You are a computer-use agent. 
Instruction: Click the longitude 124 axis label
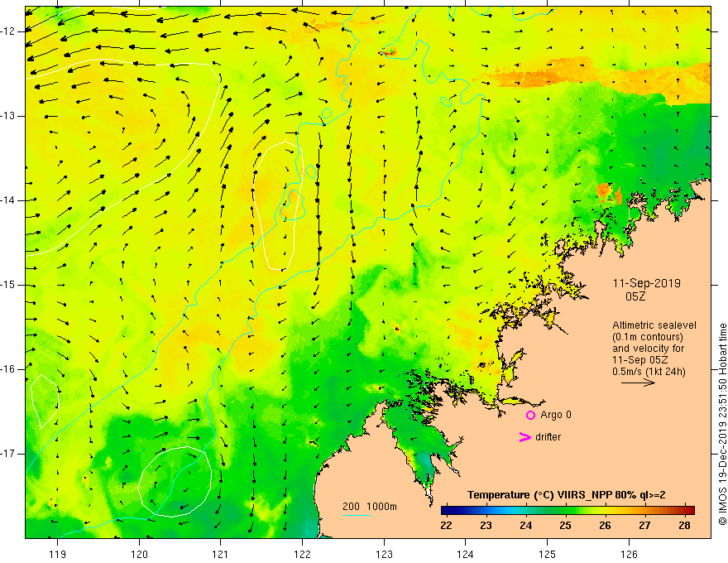pos(466,554)
